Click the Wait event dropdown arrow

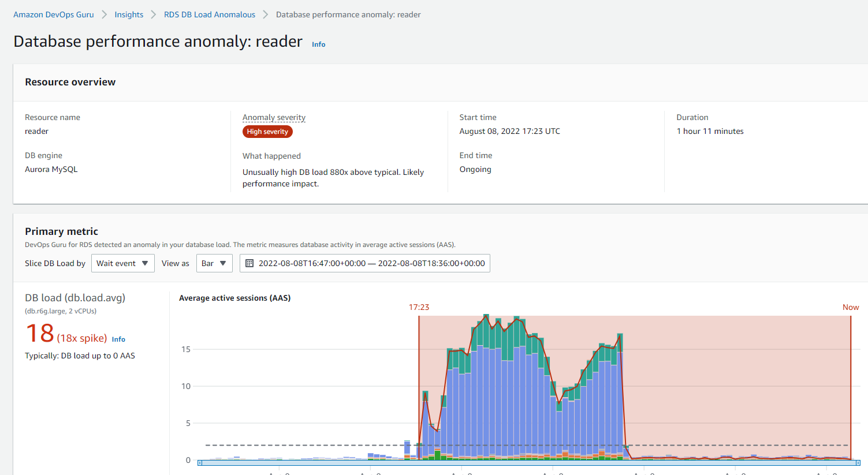tap(145, 263)
